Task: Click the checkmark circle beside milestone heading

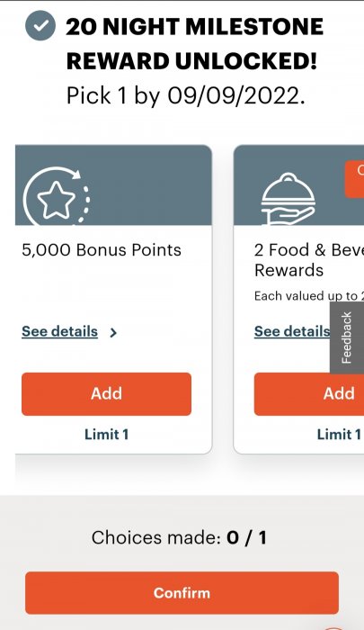Action: click(x=40, y=26)
